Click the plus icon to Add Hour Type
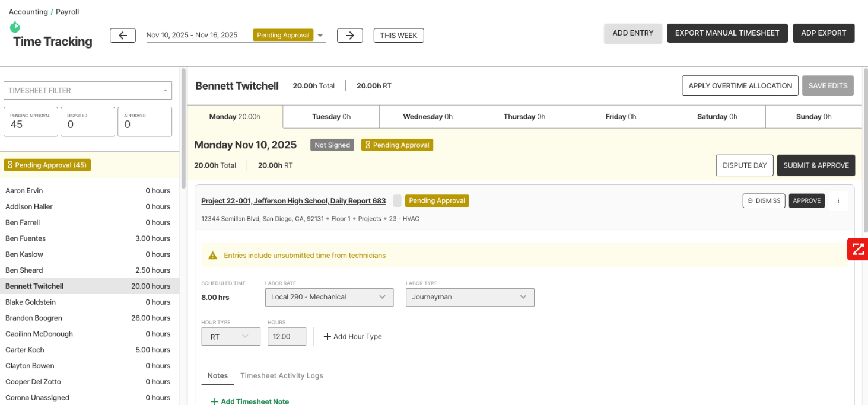 click(327, 337)
